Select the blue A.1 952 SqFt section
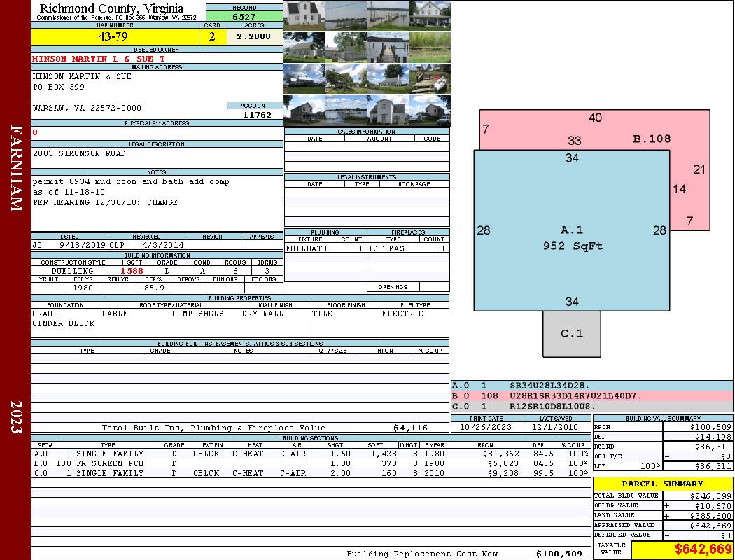The image size is (735, 560). 571,238
